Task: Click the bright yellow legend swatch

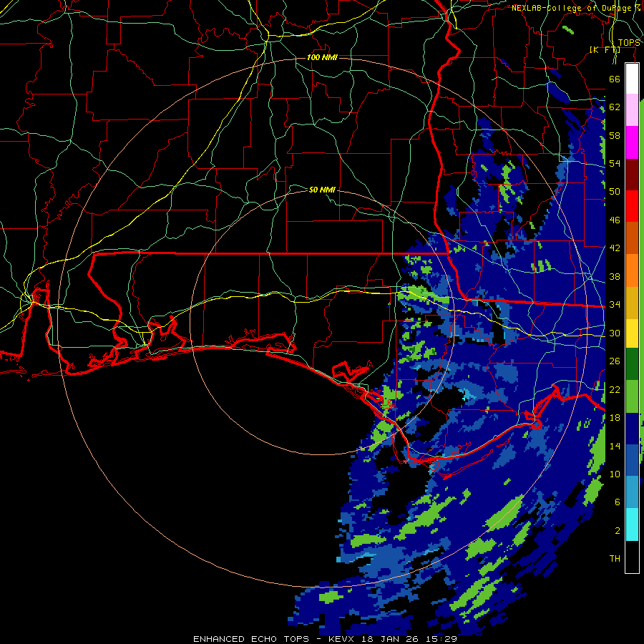Action: (632, 333)
